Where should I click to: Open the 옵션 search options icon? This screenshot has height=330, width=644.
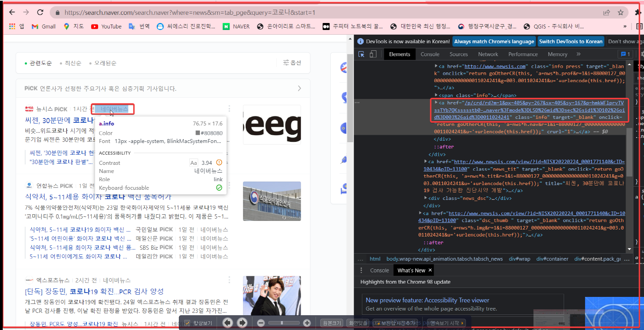292,62
